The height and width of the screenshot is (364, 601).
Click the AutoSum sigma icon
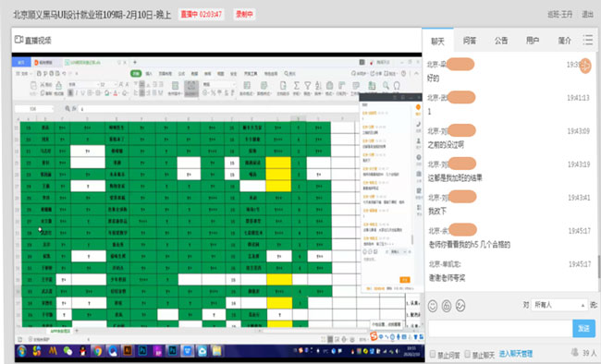[296, 85]
